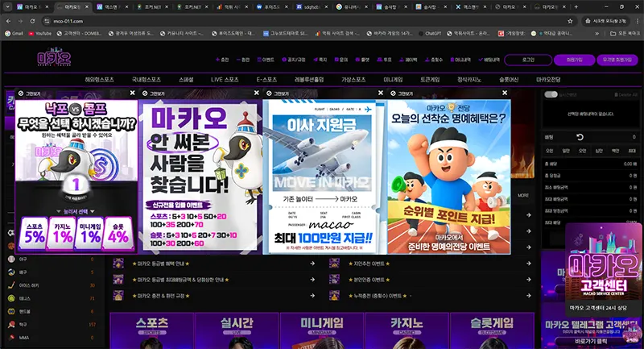Open 룰렛 roulette in header

(x=363, y=60)
